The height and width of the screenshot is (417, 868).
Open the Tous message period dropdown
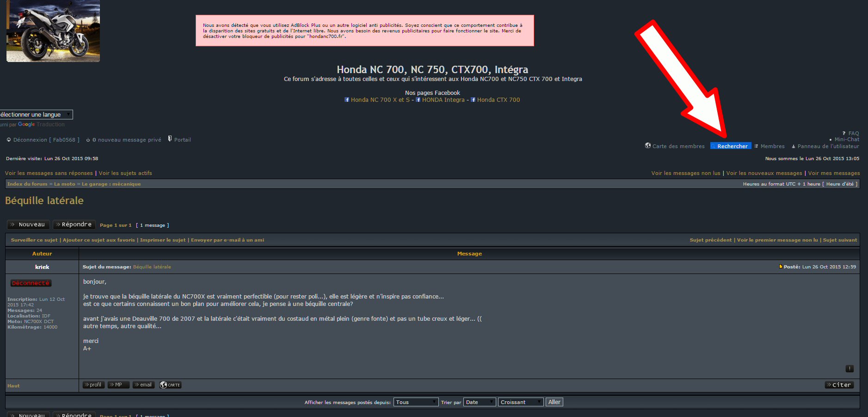[415, 402]
